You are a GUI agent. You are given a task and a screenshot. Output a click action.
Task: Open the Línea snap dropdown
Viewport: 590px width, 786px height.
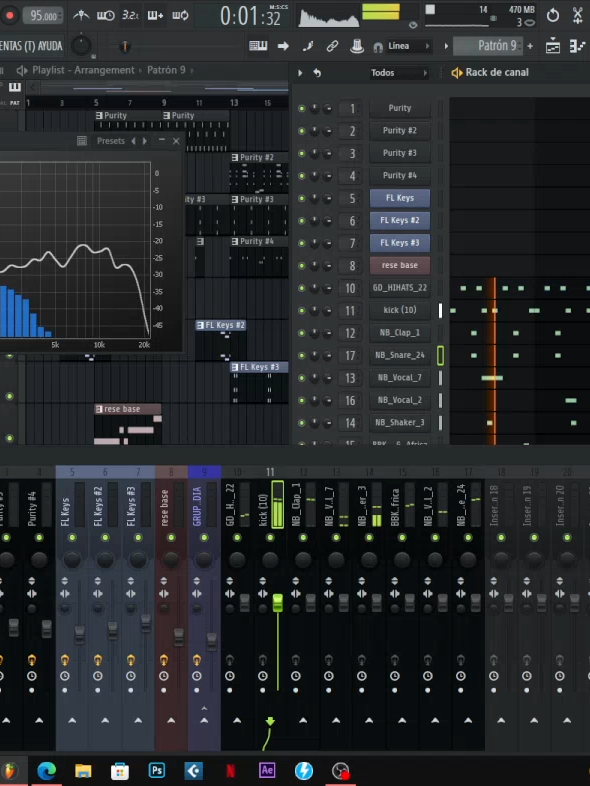point(409,46)
